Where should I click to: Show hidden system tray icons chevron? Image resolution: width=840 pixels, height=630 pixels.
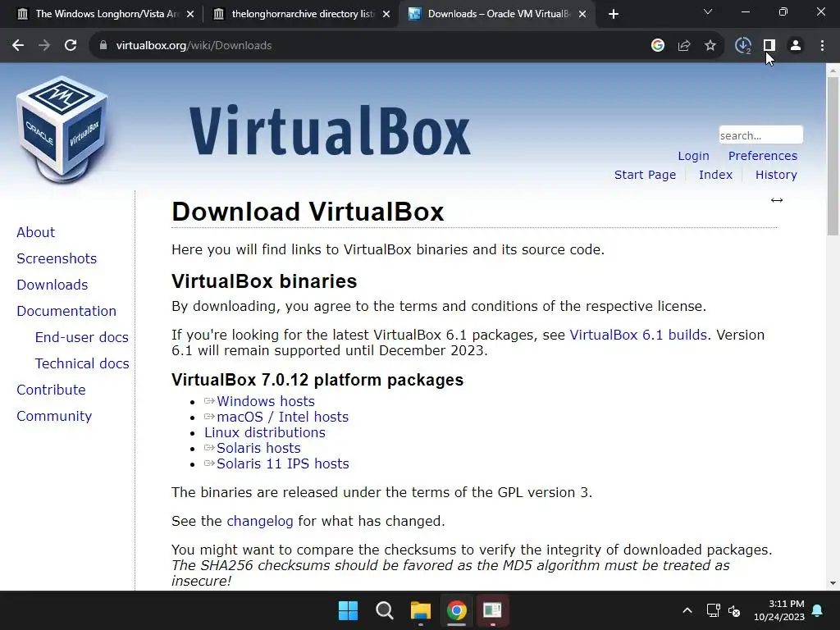tap(687, 610)
